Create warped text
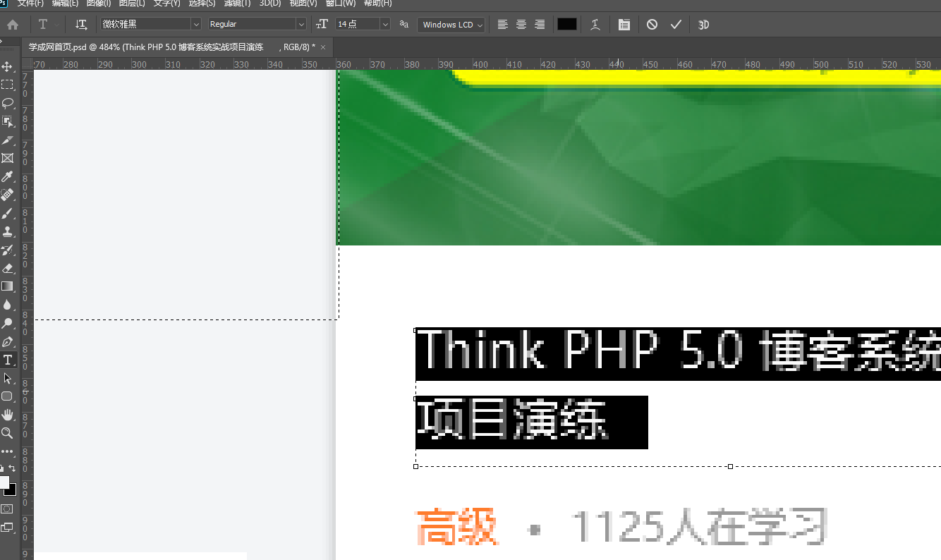Image resolution: width=941 pixels, height=560 pixels. pos(596,24)
